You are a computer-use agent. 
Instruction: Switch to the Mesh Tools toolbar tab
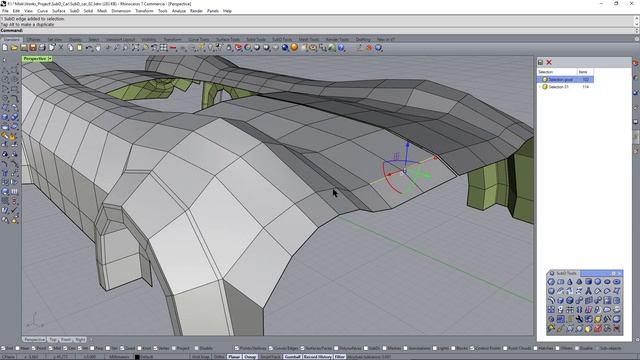point(309,40)
